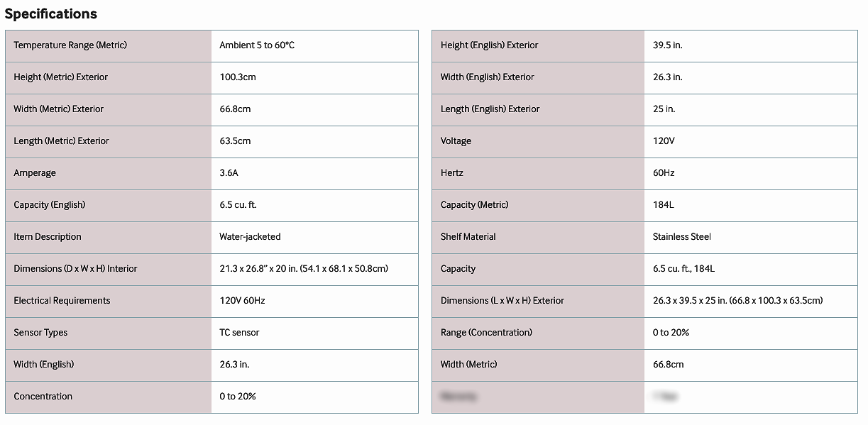The image size is (868, 425).
Task: Select the Dimensions (D x W x H) Interior label
Action: pyautogui.click(x=75, y=269)
